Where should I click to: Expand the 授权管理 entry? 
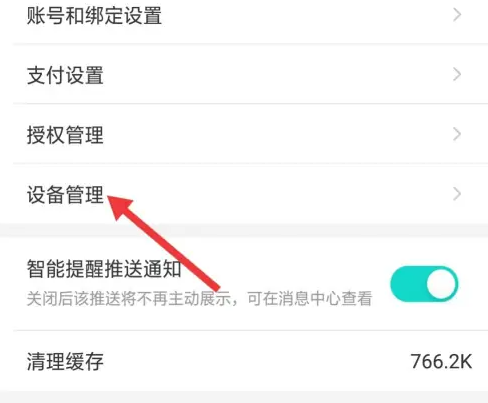[x=244, y=134]
